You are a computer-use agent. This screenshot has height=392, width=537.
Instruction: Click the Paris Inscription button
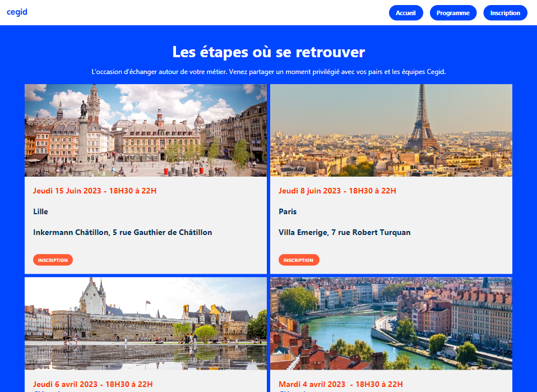pos(299,260)
